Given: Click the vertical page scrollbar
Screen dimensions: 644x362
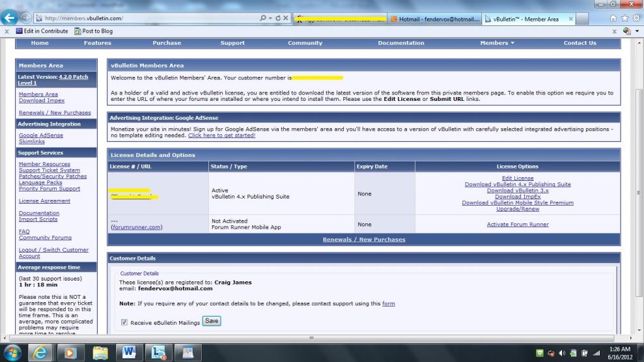Looking at the screenshot, I should tap(639, 193).
